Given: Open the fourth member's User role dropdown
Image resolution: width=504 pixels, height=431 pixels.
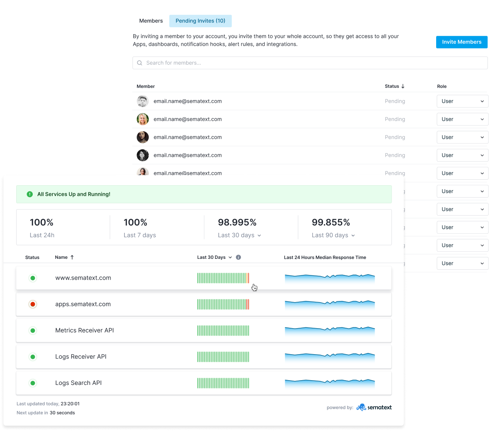Looking at the screenshot, I should coord(462,155).
